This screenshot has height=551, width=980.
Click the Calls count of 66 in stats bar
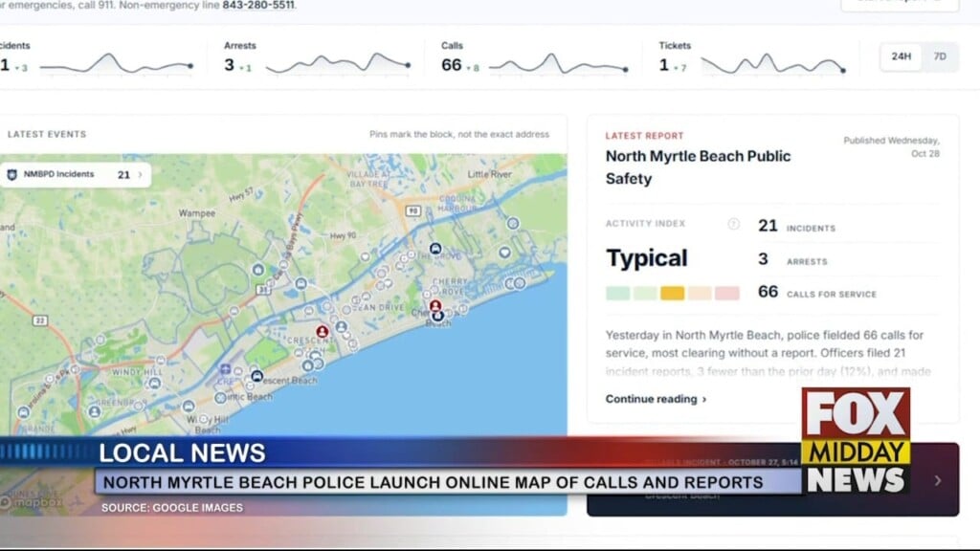[452, 65]
